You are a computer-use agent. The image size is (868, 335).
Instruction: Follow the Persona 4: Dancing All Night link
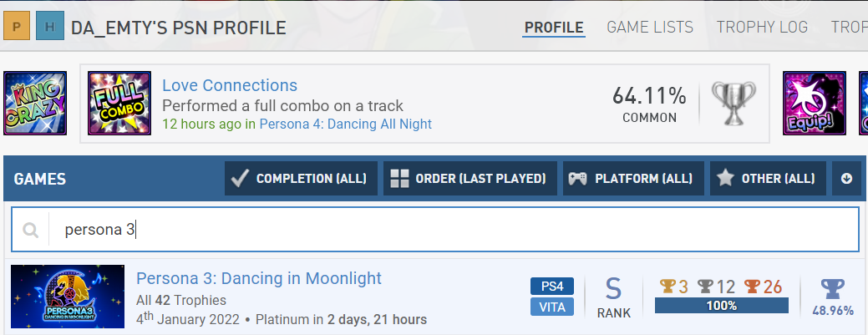tap(345, 124)
